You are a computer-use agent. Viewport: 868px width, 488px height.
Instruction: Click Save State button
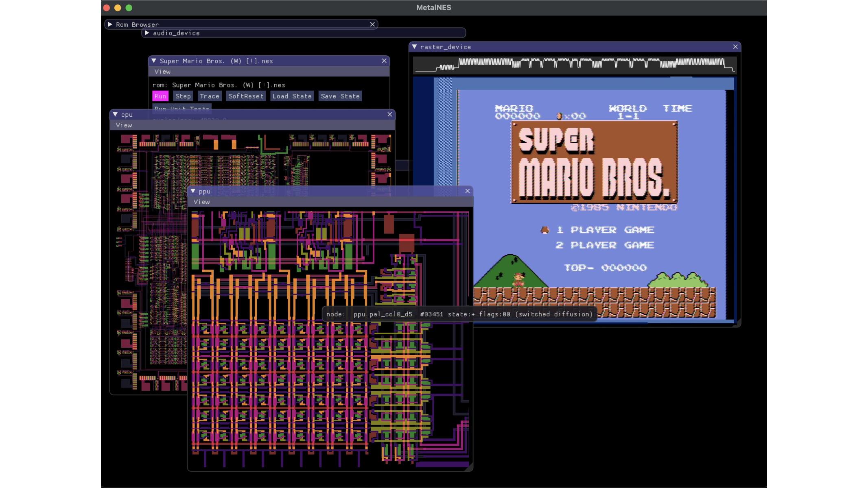(340, 96)
